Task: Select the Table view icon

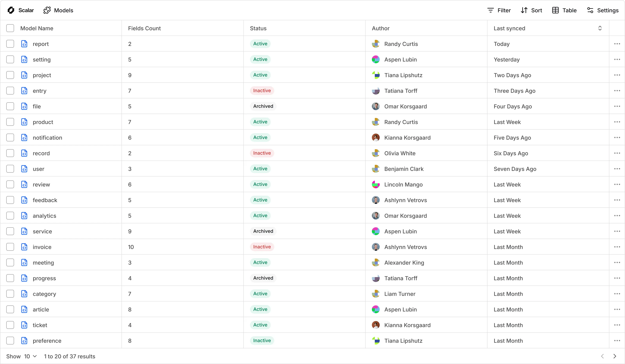Action: (555, 10)
